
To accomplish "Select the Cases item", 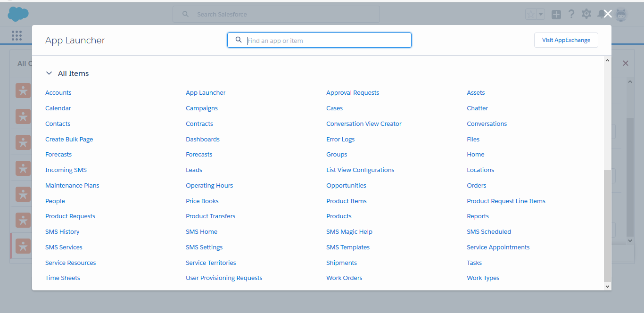I will tap(334, 108).
